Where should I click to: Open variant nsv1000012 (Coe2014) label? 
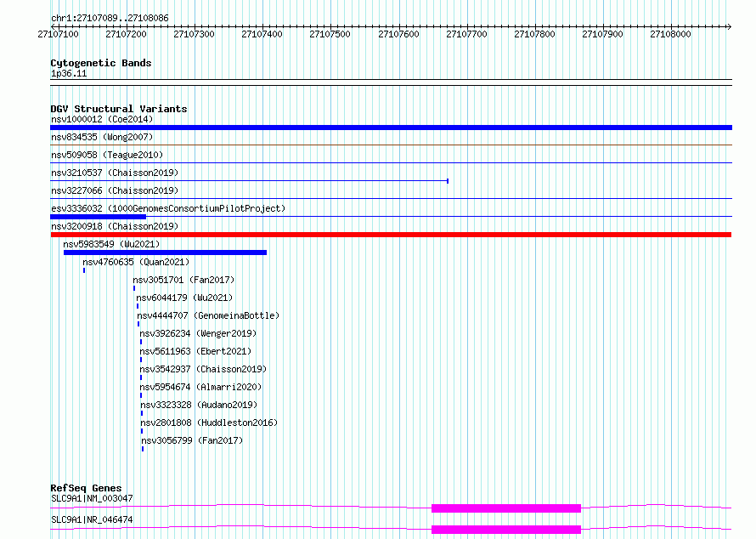[102, 119]
